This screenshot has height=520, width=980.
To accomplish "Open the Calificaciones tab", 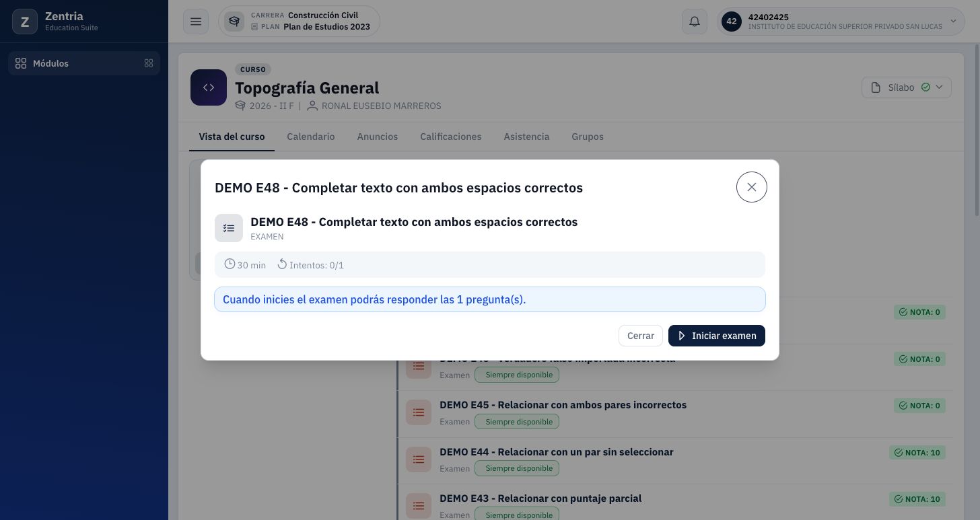I will click(451, 137).
